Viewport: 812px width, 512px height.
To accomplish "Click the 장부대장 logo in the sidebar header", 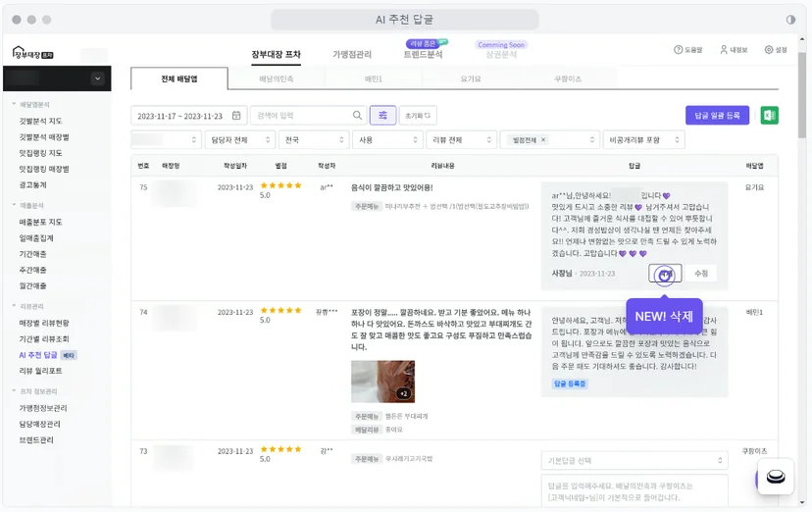I will (x=32, y=53).
